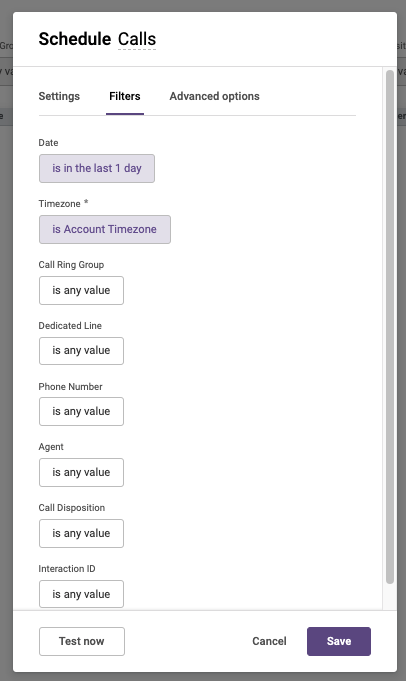406x681 pixels.
Task: Open the Date filter 'is in the last 1 day'
Action: tap(97, 169)
